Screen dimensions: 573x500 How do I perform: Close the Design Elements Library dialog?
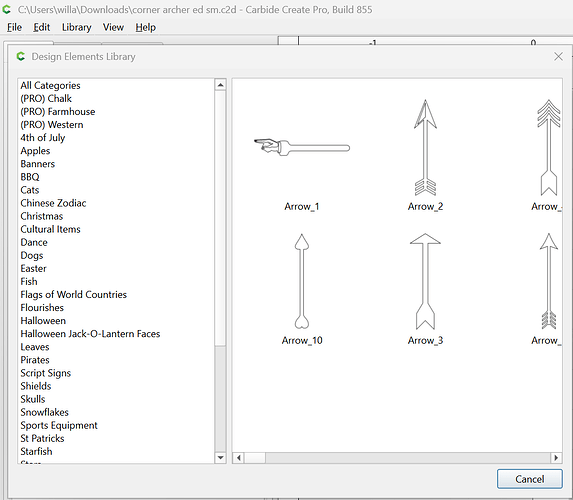pyautogui.click(x=558, y=56)
